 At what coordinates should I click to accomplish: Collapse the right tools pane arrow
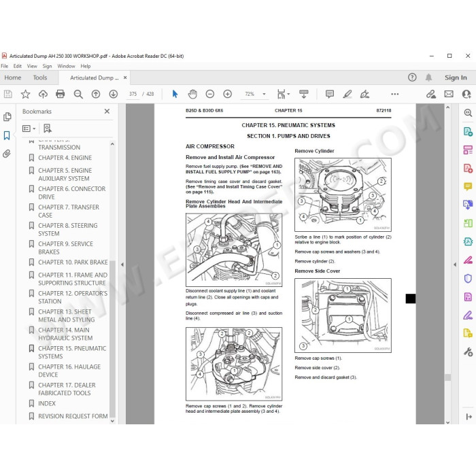454,265
